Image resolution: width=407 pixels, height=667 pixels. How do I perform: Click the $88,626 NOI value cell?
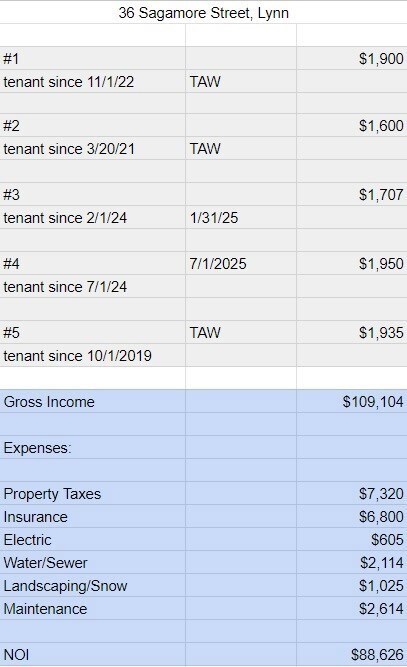point(352,654)
